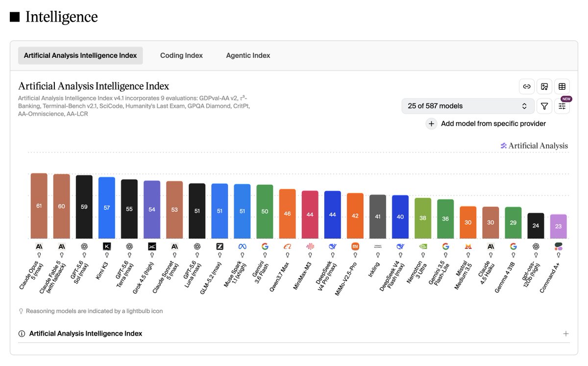The height and width of the screenshot is (366, 588).
Task: Copy chart link via the link icon
Action: (527, 86)
